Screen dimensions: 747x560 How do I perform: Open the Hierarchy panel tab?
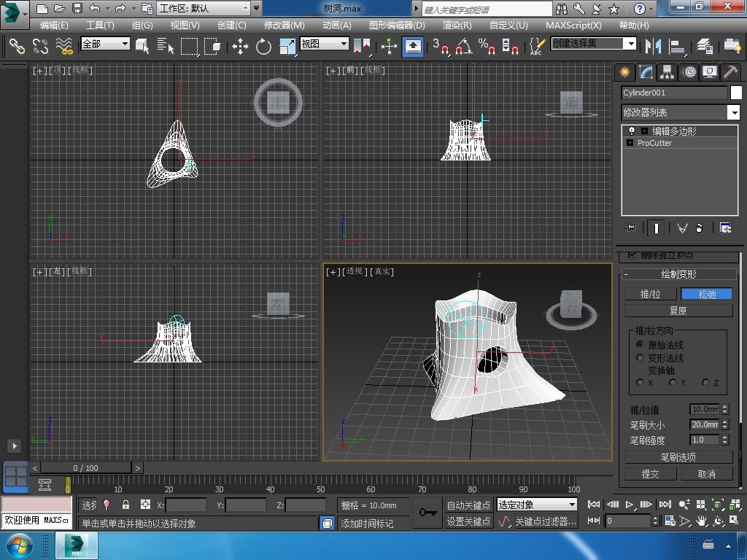667,71
